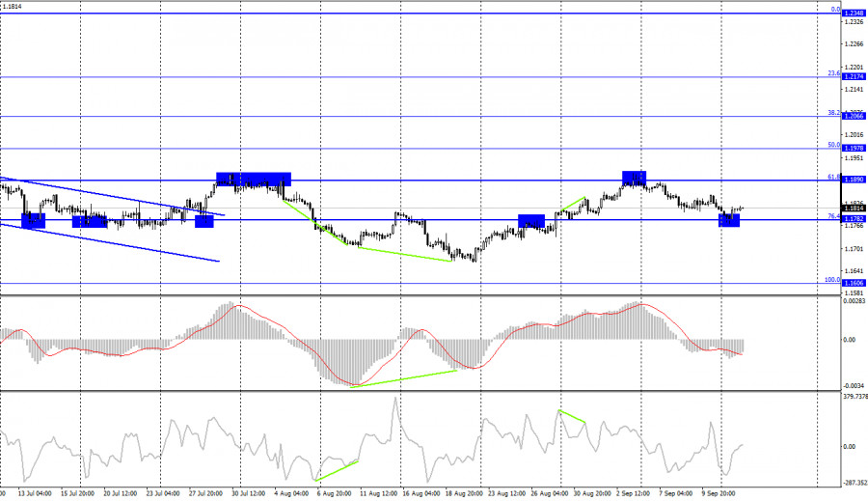
Task: Select the 1.1978 price label at 50.0 level
Action: (854, 148)
